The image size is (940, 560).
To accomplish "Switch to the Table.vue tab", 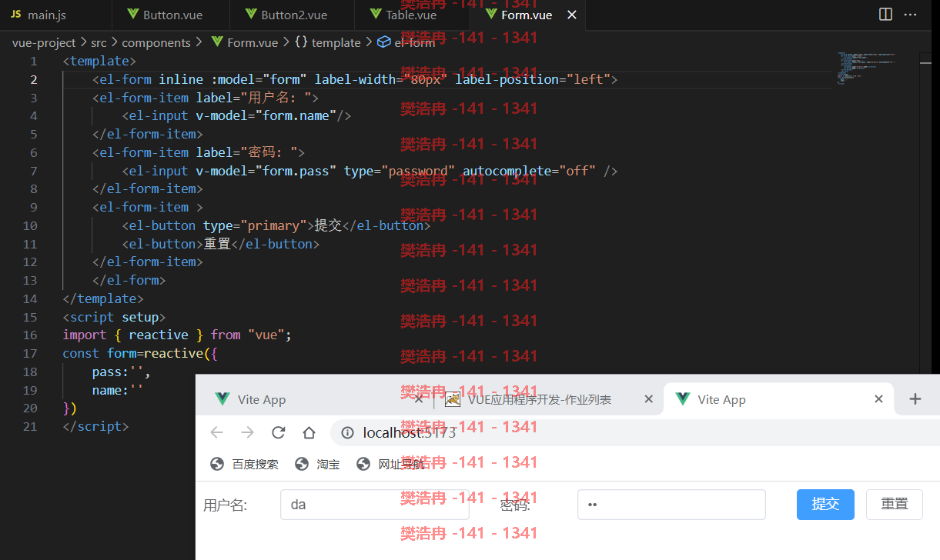I will pyautogui.click(x=411, y=15).
